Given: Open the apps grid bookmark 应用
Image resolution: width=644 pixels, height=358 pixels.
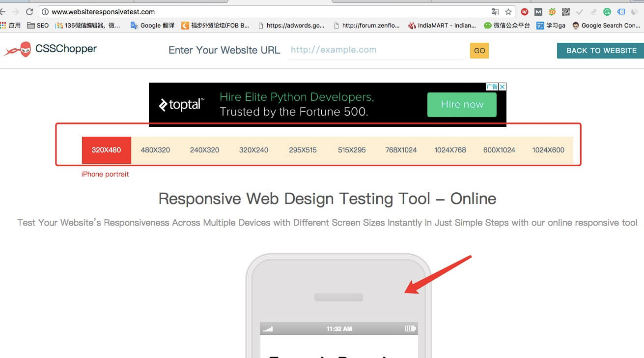Looking at the screenshot, I should [11, 26].
